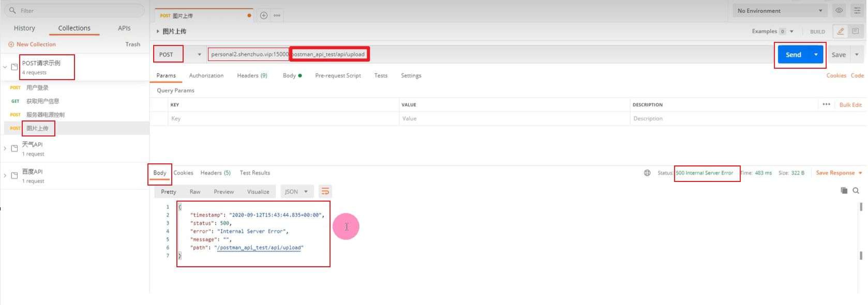Click the environment quick look eye icon
Screen dimensions: 868x305
click(839, 10)
